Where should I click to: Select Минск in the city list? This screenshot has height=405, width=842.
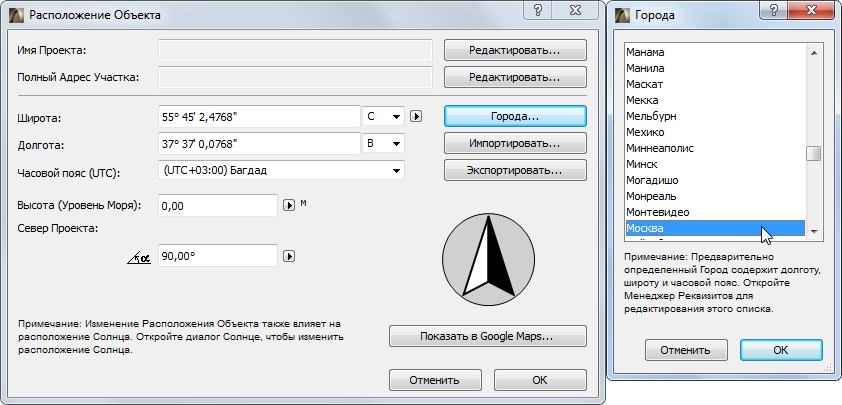tap(715, 164)
